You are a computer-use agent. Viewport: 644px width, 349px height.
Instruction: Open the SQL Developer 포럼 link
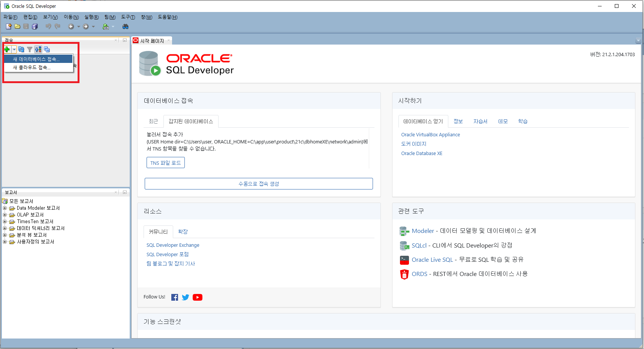(x=168, y=255)
